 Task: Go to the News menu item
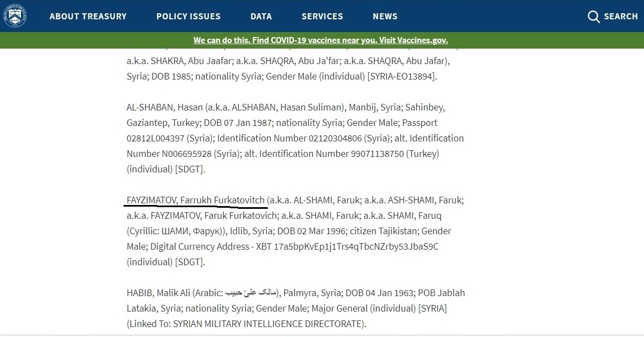tap(385, 17)
